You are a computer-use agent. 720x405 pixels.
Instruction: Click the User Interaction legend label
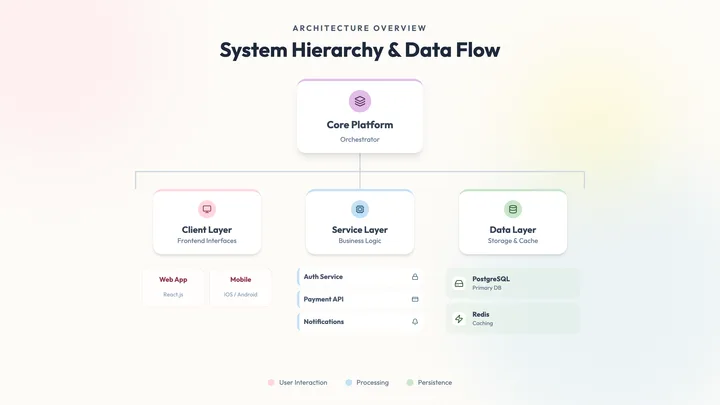(303, 382)
